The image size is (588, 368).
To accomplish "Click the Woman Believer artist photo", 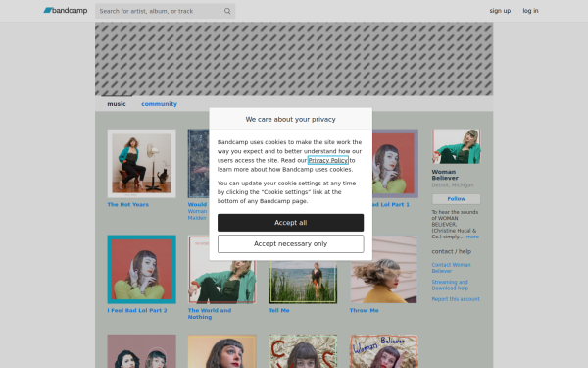I will click(x=456, y=146).
